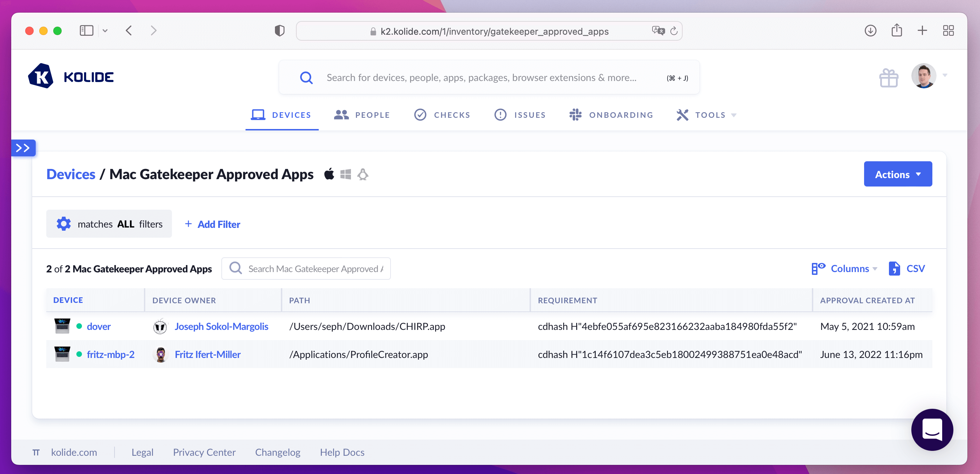
Task: Click in Search Mac Gatekeeper Approved Apps field
Action: [315, 269]
